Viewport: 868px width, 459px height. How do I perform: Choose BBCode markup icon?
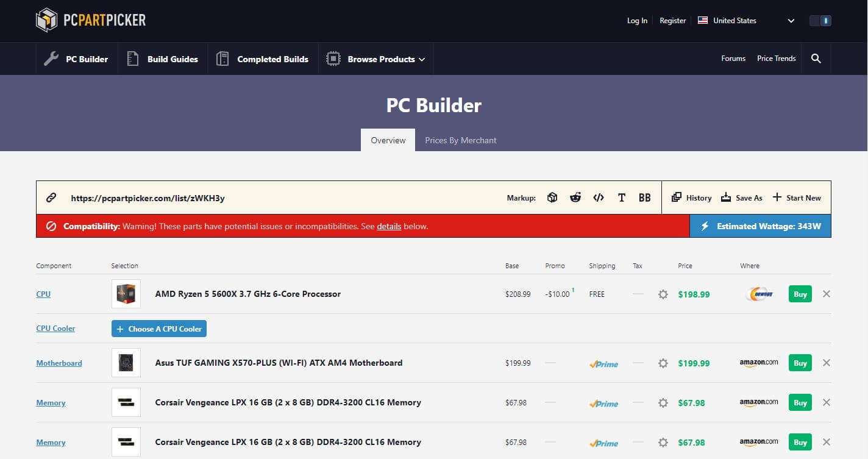pyautogui.click(x=645, y=197)
